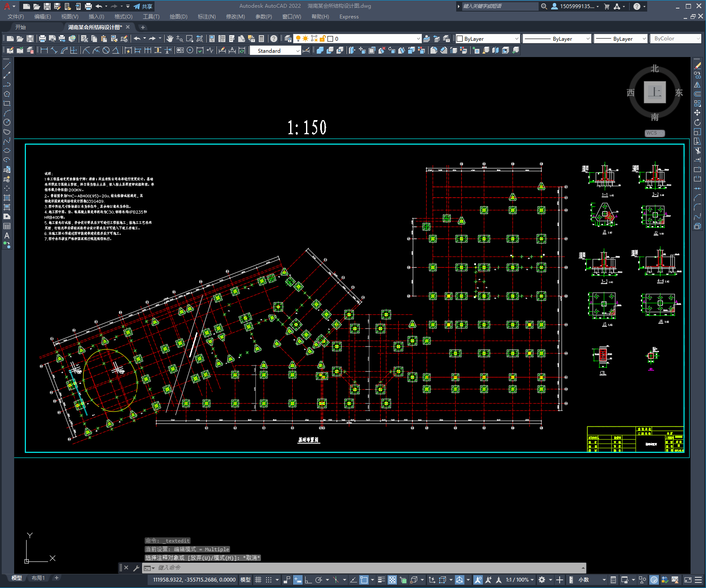
Task: Select the Polyline draw tool
Action: tap(7, 84)
